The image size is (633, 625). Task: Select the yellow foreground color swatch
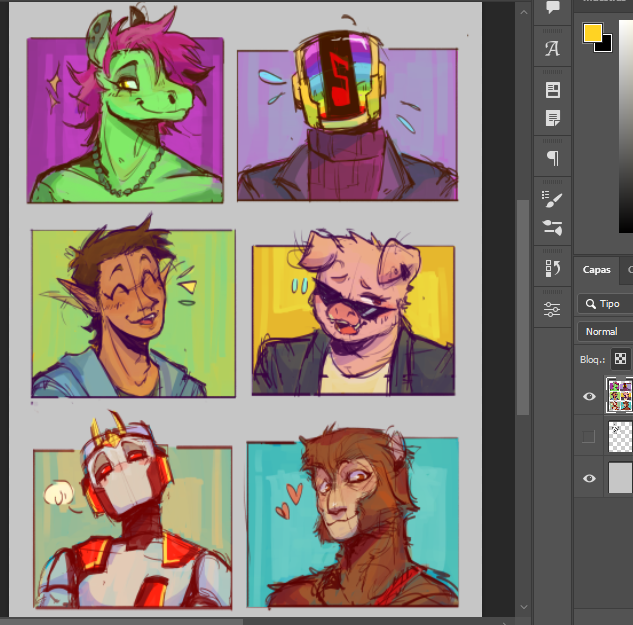592,33
